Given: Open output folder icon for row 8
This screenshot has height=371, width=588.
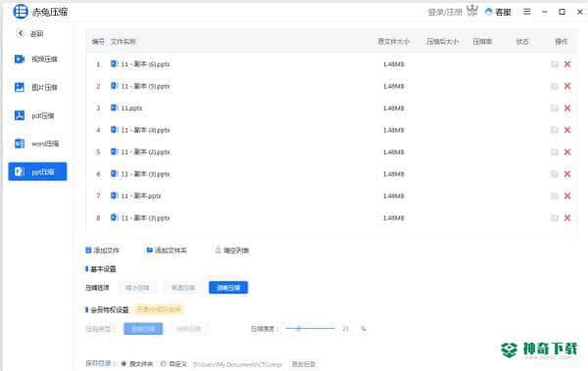Looking at the screenshot, I should pyautogui.click(x=555, y=217).
